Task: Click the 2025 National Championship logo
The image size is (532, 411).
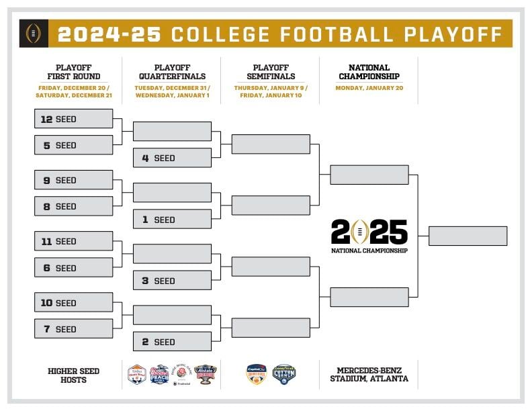Action: point(369,236)
